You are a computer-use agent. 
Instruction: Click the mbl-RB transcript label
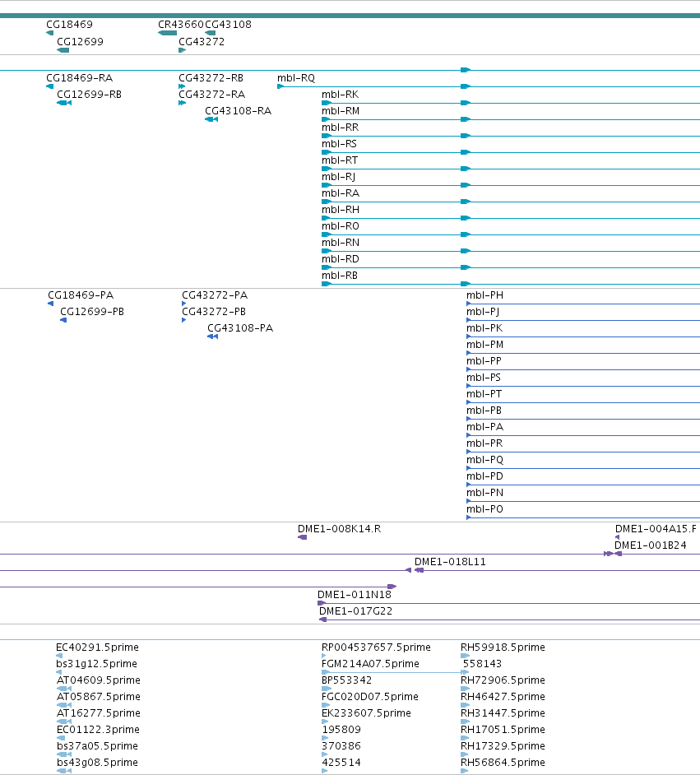(x=340, y=276)
